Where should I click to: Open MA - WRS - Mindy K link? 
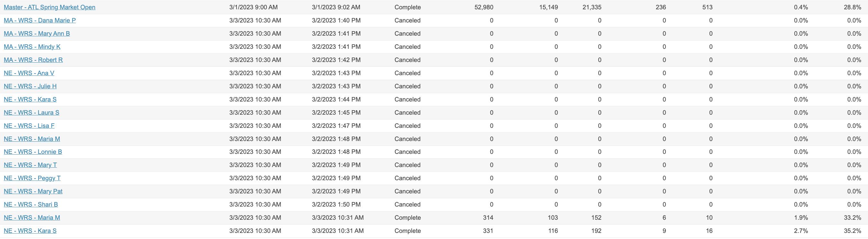(32, 47)
